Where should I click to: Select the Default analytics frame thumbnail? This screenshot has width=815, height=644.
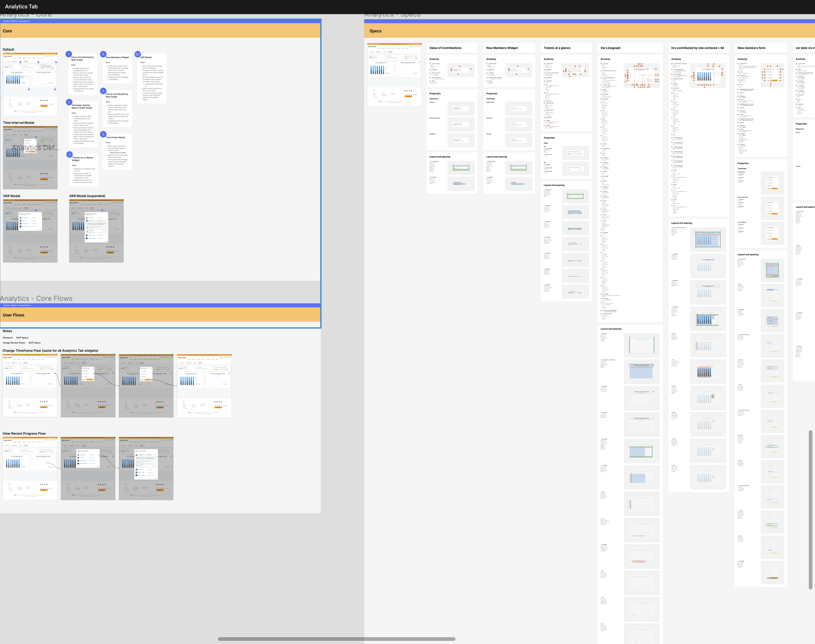point(30,84)
